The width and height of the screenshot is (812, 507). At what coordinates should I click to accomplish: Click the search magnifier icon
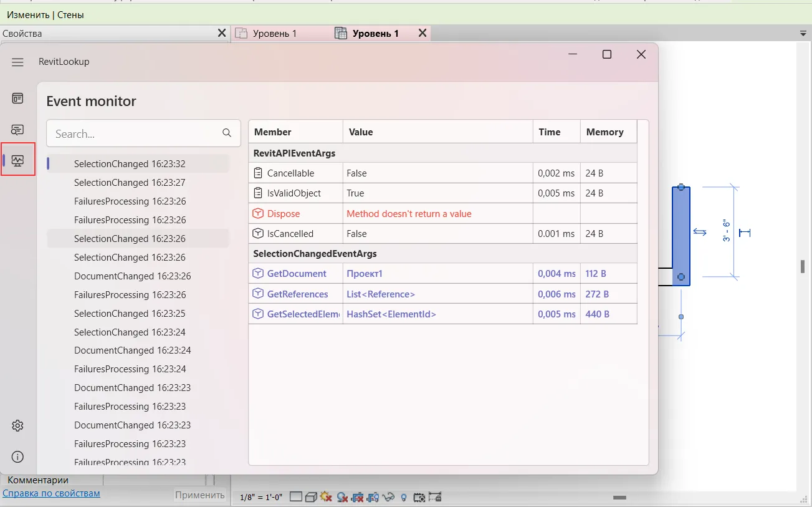(227, 133)
